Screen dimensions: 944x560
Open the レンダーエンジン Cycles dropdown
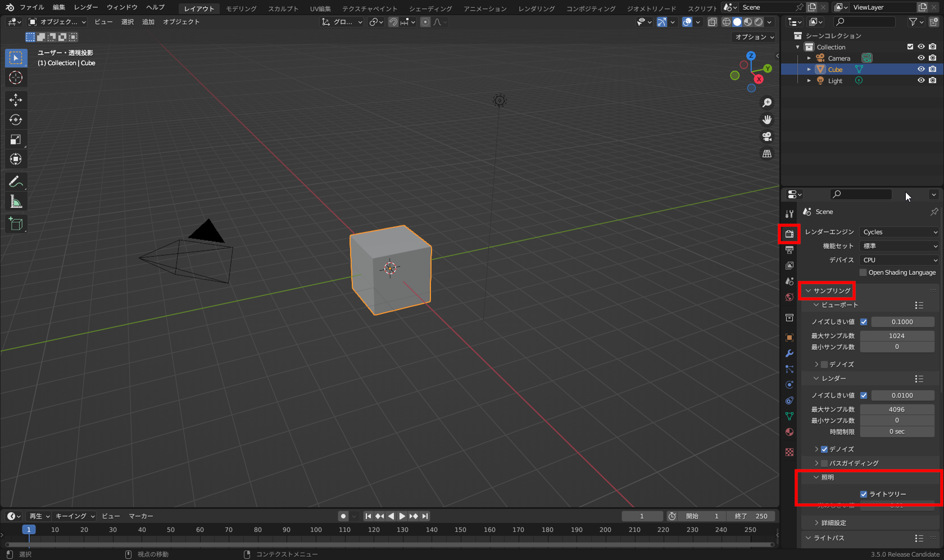point(900,232)
